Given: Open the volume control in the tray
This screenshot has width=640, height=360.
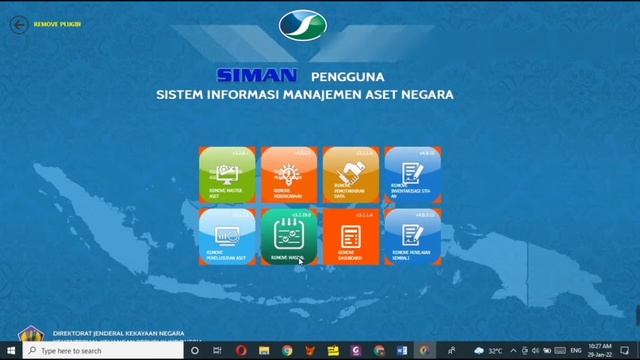Looking at the screenshot, I should [536, 351].
